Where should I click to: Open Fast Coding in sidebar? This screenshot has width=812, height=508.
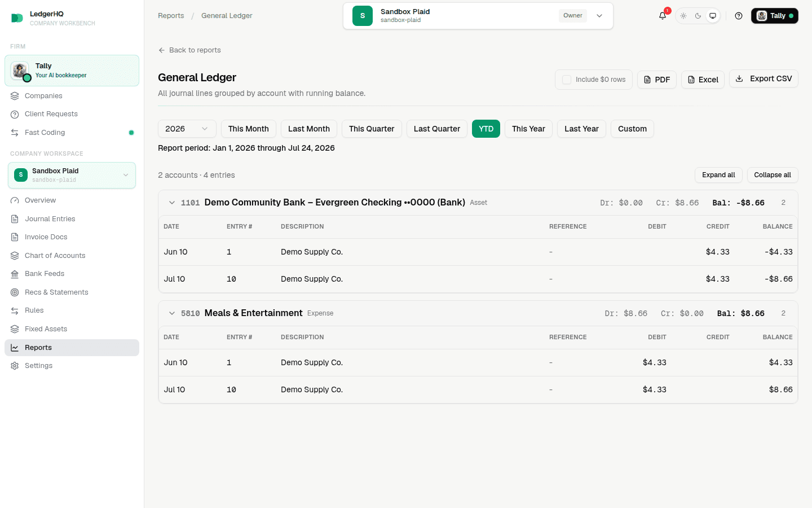(x=72, y=133)
